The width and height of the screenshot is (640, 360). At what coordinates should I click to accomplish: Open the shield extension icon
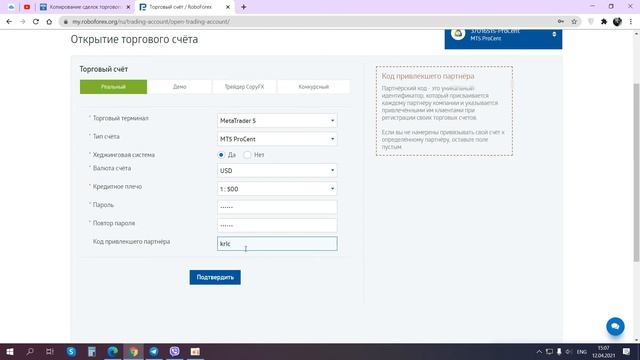pos(591,22)
